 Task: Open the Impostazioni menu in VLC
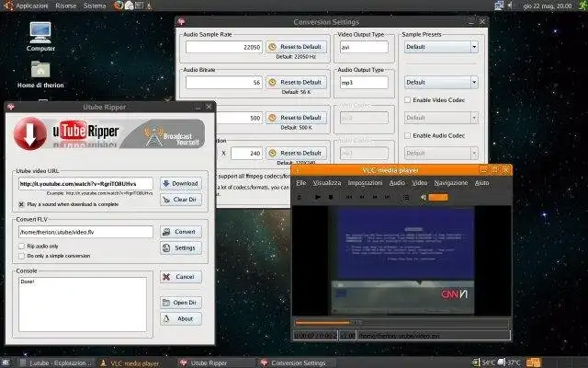365,182
